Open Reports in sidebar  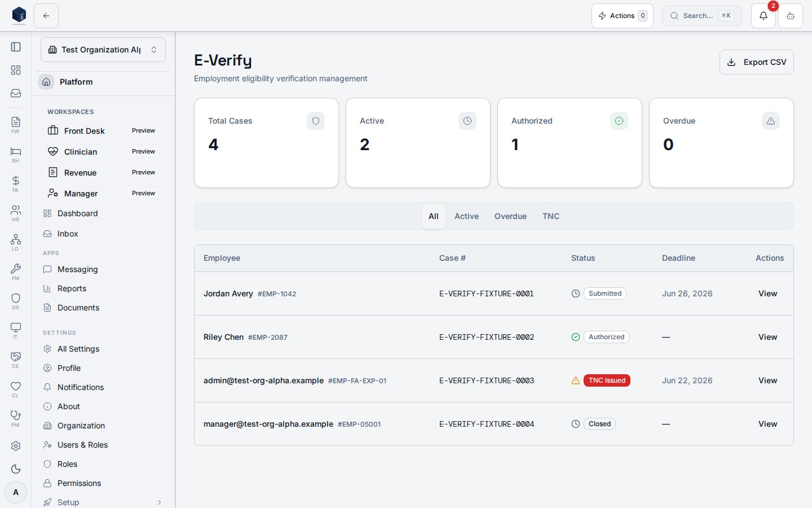[x=103, y=288]
